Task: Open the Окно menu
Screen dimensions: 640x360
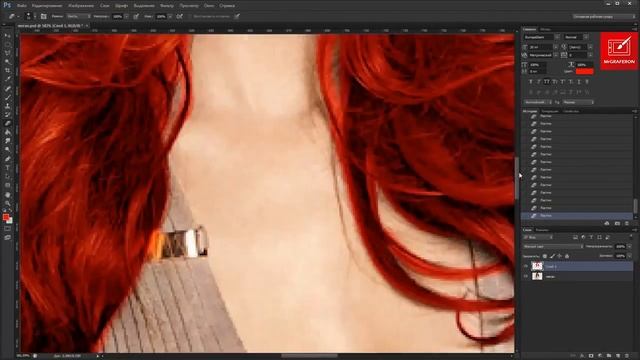Action: point(209,6)
